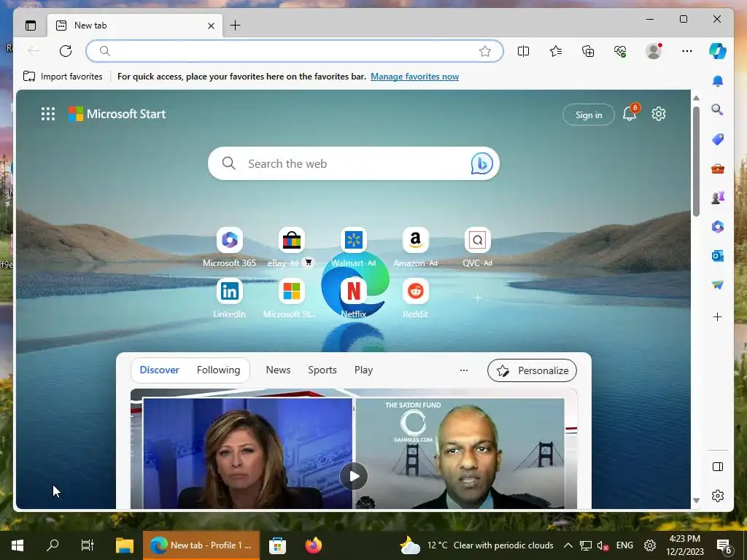Open Microsoft Store quick link tile
747x560 pixels.
coord(291,298)
